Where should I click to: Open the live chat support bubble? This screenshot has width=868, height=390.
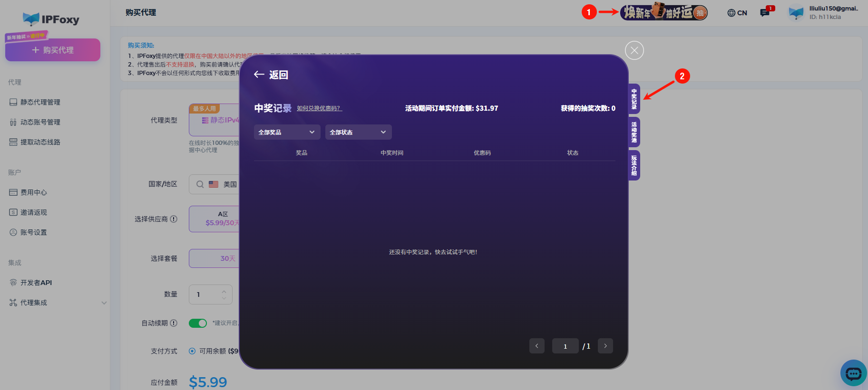tap(853, 373)
